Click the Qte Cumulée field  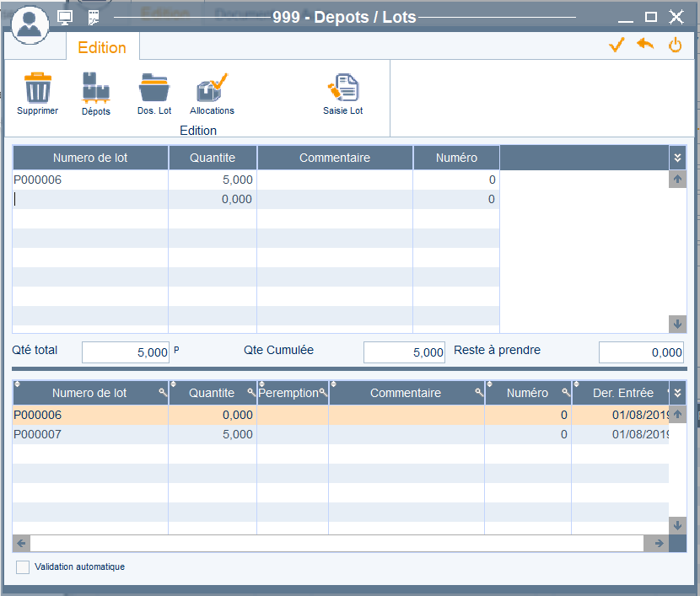[x=404, y=352]
